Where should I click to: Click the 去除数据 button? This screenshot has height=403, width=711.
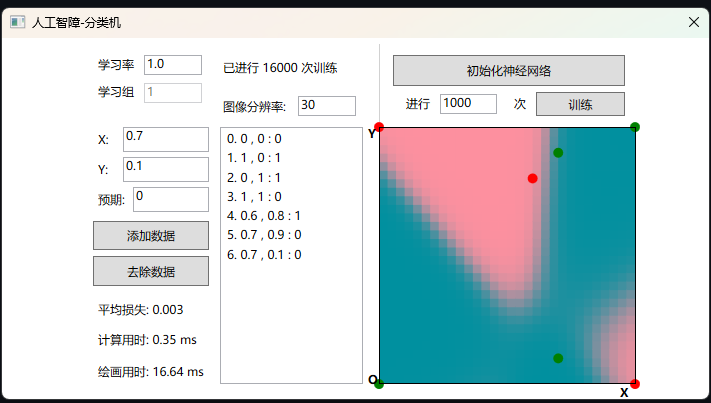[151, 271]
